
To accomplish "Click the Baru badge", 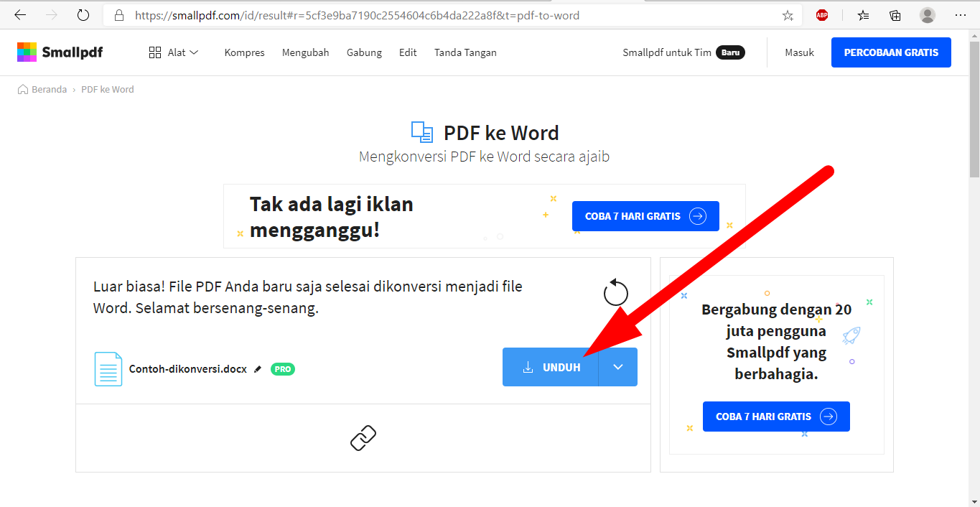I will point(730,52).
